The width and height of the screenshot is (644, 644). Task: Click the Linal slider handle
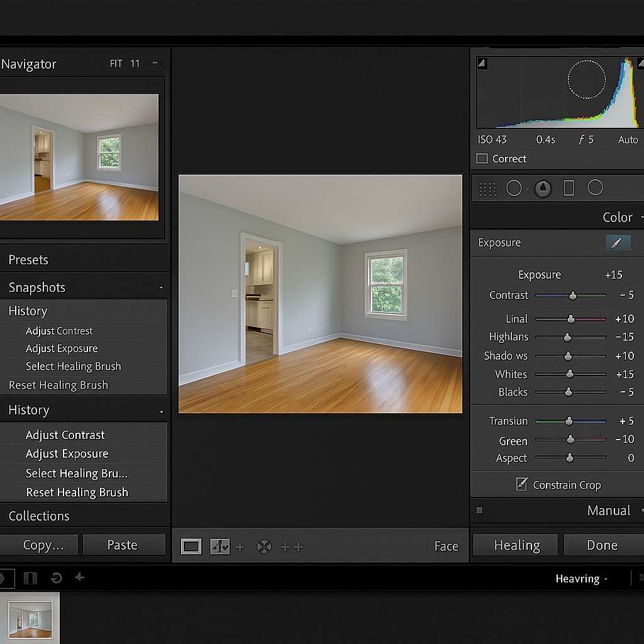coord(571,319)
